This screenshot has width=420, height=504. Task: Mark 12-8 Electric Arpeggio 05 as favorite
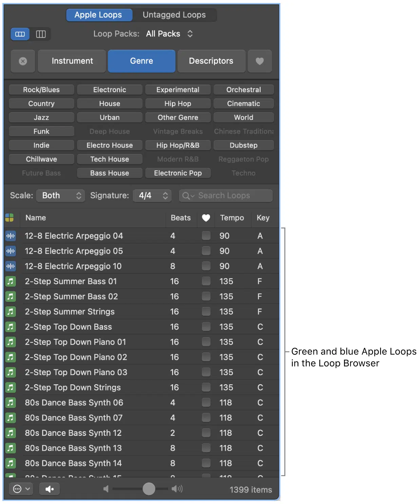click(x=206, y=251)
